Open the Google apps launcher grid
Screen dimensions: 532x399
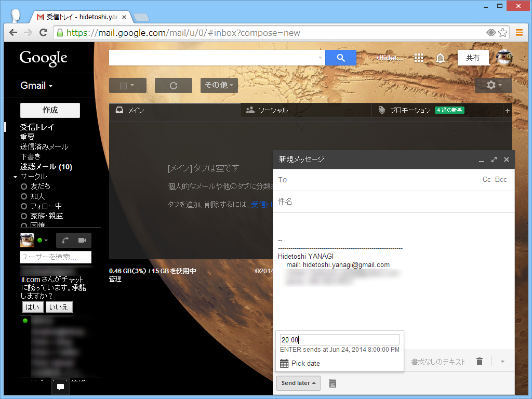point(418,58)
